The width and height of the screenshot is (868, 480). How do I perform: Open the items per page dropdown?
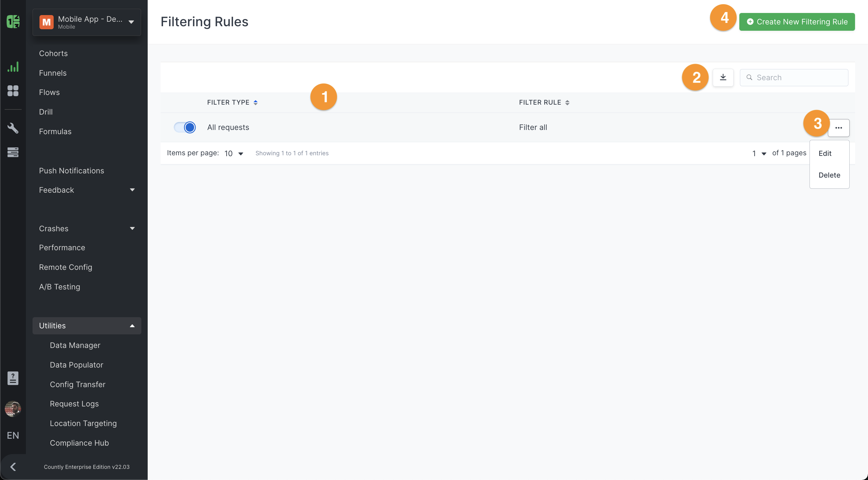[x=234, y=153]
